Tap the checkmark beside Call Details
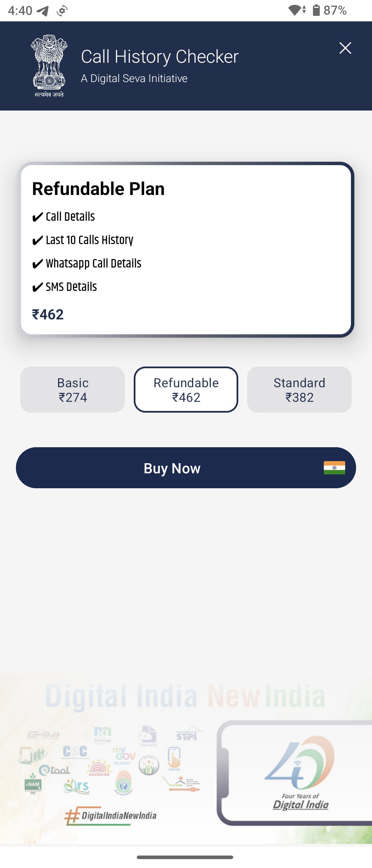Screen dimensions: 372x868 tap(37, 217)
